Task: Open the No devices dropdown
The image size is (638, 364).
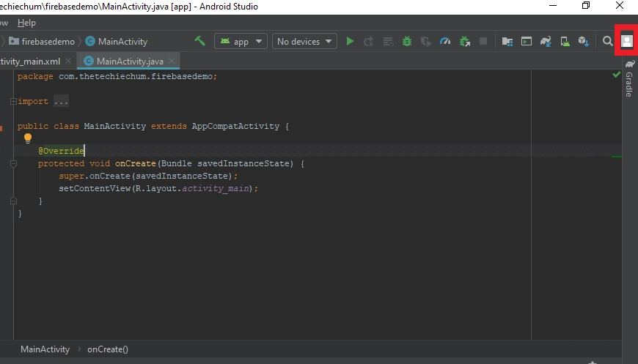Action: click(x=304, y=42)
